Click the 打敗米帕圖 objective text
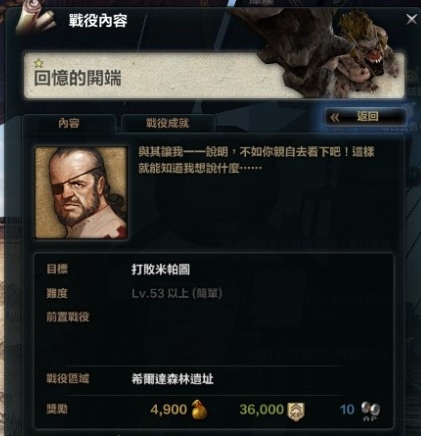The height and width of the screenshot is (436, 421). (161, 269)
